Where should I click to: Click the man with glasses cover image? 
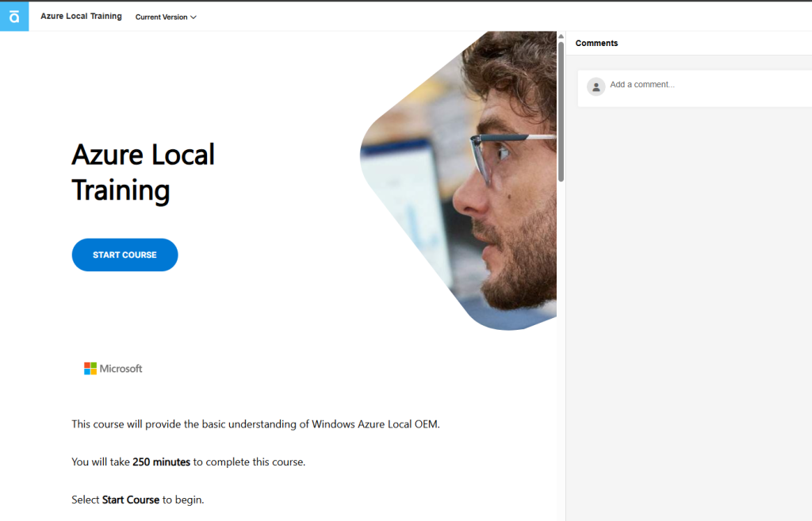coord(459,181)
